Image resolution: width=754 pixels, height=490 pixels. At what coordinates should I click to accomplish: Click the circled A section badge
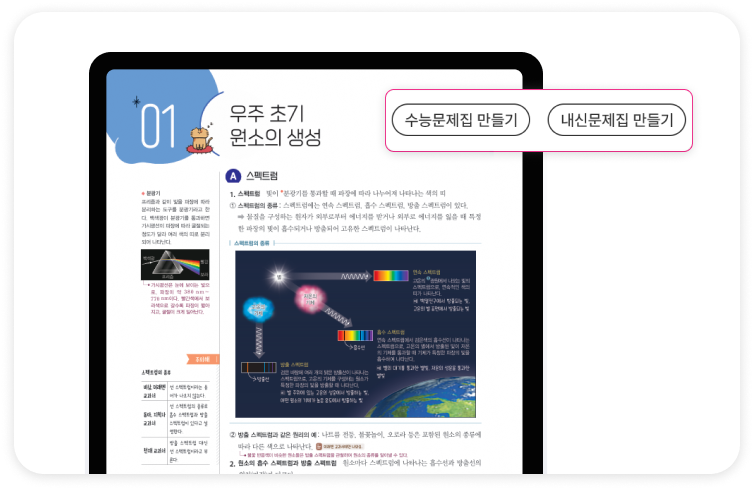coord(234,174)
